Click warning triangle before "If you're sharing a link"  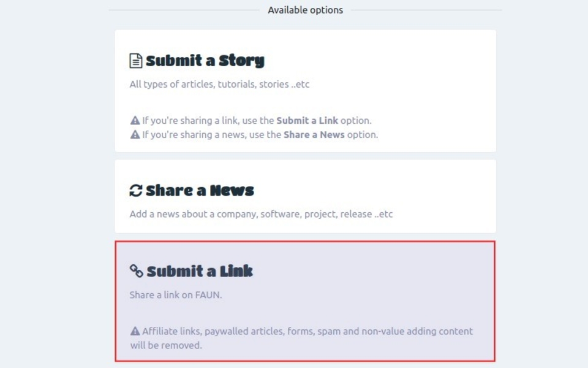coord(135,121)
